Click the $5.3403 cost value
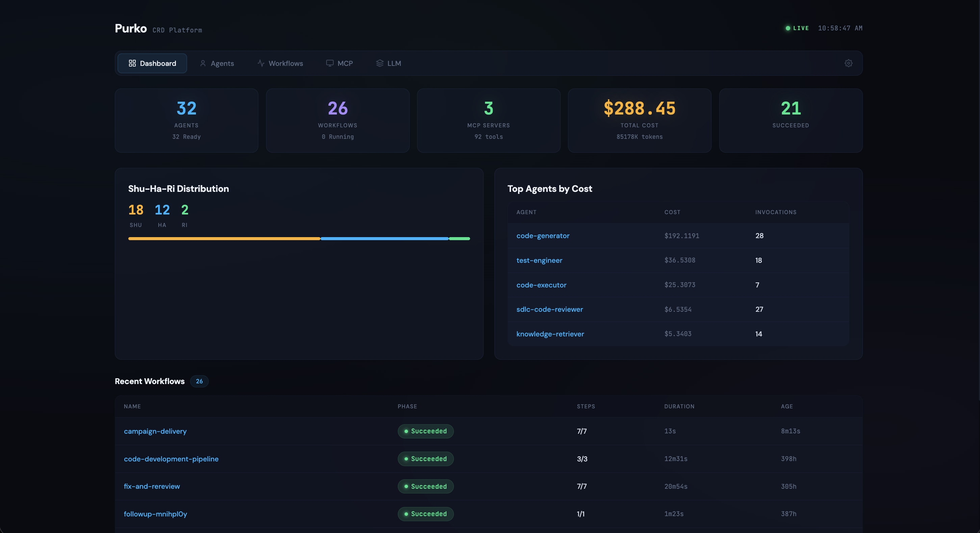This screenshot has width=980, height=533. [x=678, y=334]
